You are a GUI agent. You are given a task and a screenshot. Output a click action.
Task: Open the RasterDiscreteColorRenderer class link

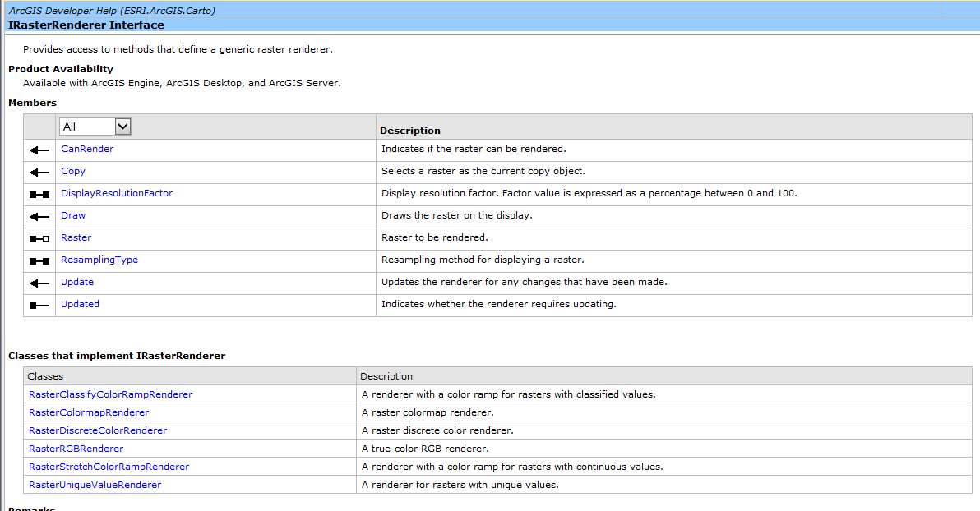pos(98,430)
